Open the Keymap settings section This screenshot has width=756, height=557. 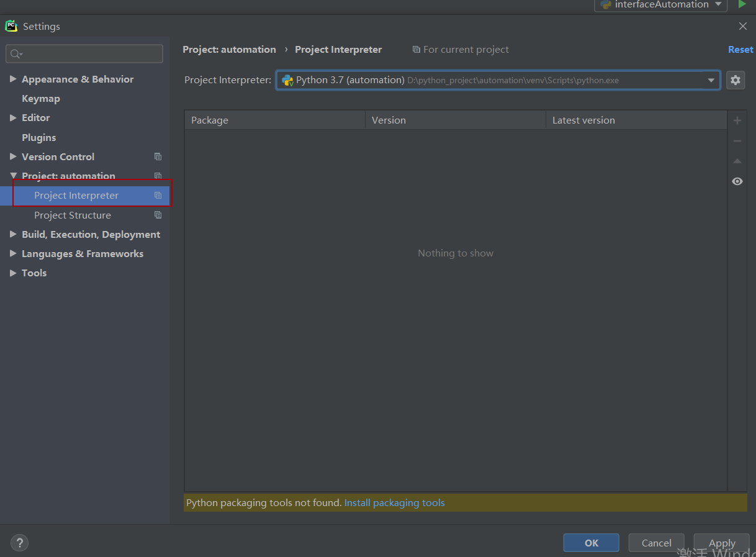coord(41,98)
